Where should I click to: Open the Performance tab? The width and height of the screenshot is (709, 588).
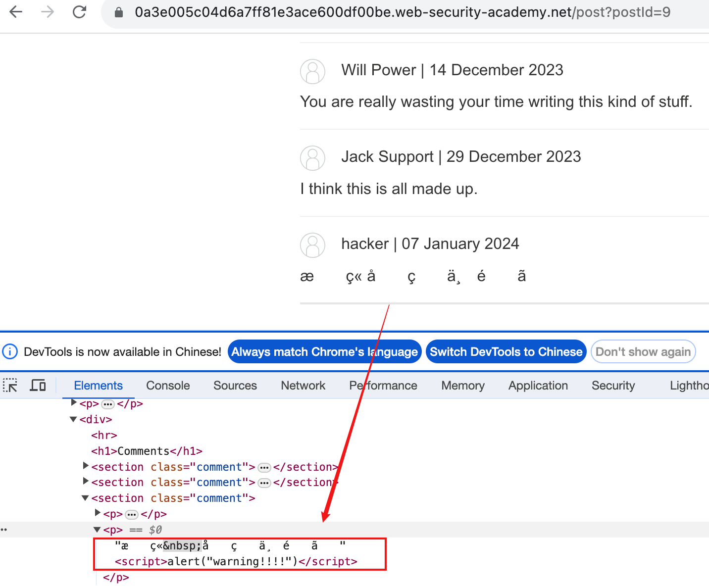383,386
